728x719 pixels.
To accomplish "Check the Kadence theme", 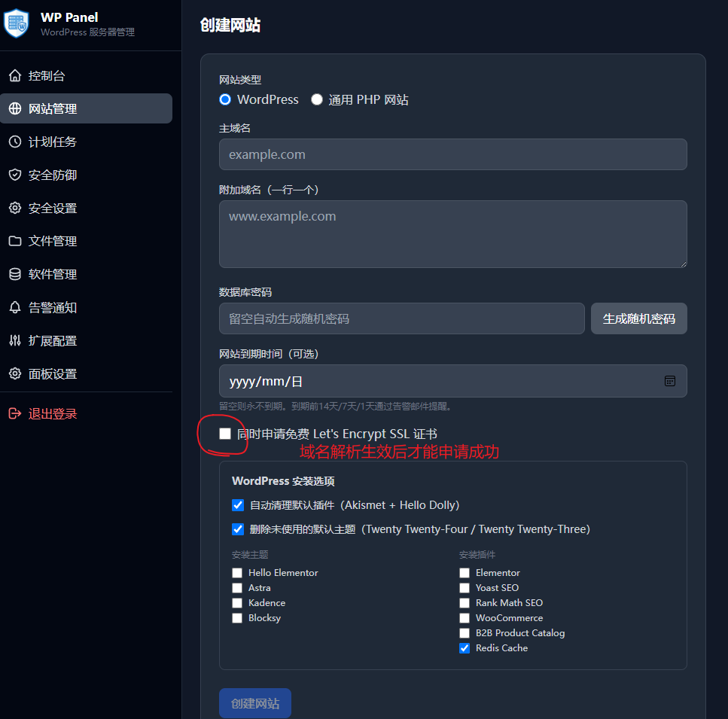I will point(237,603).
